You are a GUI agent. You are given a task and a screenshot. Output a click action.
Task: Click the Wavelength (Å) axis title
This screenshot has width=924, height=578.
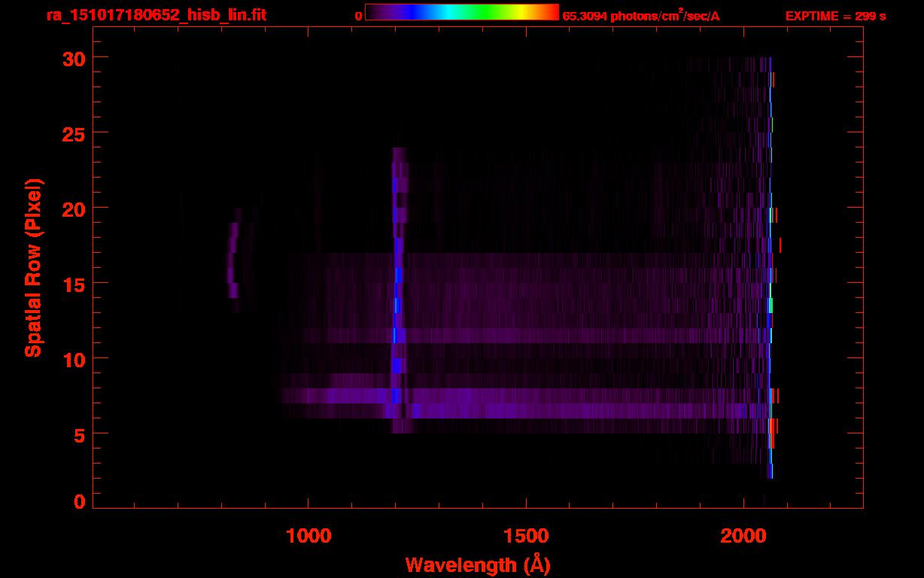coord(477,564)
